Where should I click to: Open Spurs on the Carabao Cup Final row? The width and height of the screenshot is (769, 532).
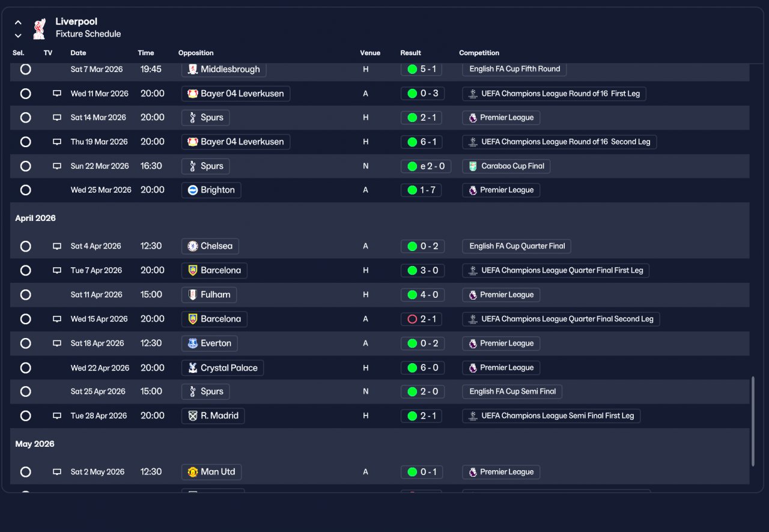tap(205, 166)
